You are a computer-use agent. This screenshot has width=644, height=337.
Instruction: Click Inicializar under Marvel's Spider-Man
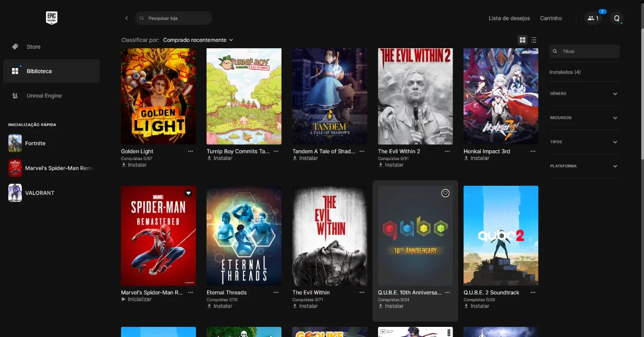click(x=136, y=299)
